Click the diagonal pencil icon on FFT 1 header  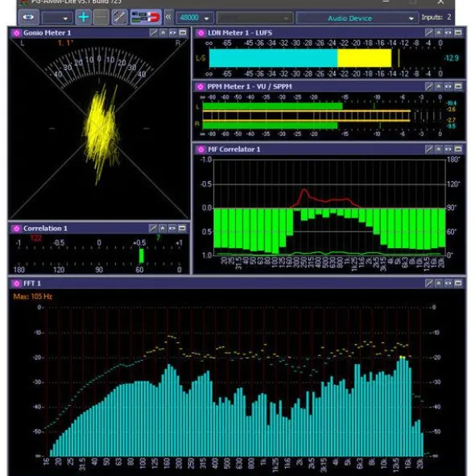pos(428,284)
